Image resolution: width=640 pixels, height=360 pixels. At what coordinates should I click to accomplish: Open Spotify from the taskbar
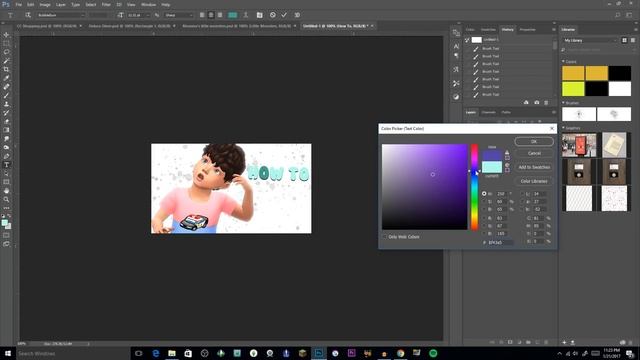tap(433, 353)
